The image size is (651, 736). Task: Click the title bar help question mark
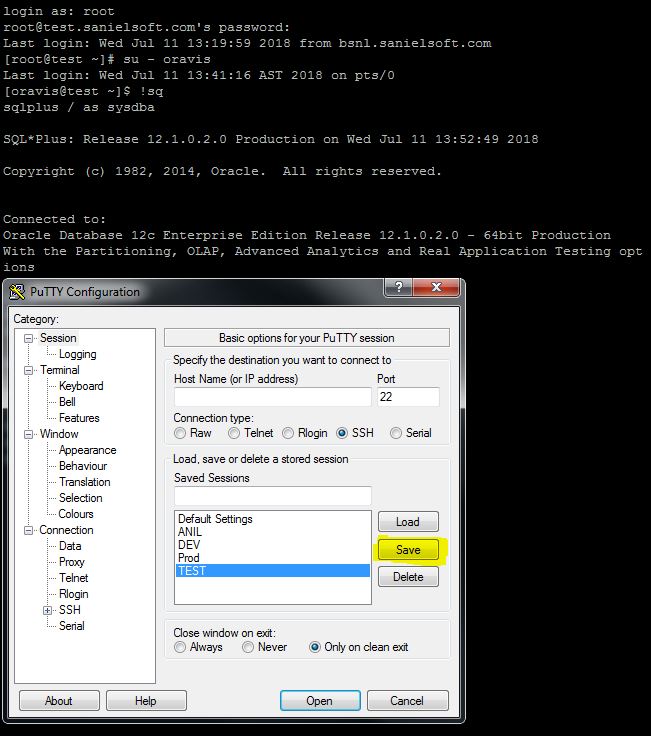point(398,287)
